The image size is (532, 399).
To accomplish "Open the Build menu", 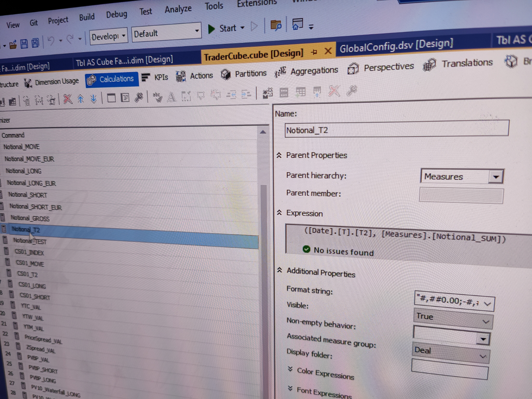I will coord(87,17).
